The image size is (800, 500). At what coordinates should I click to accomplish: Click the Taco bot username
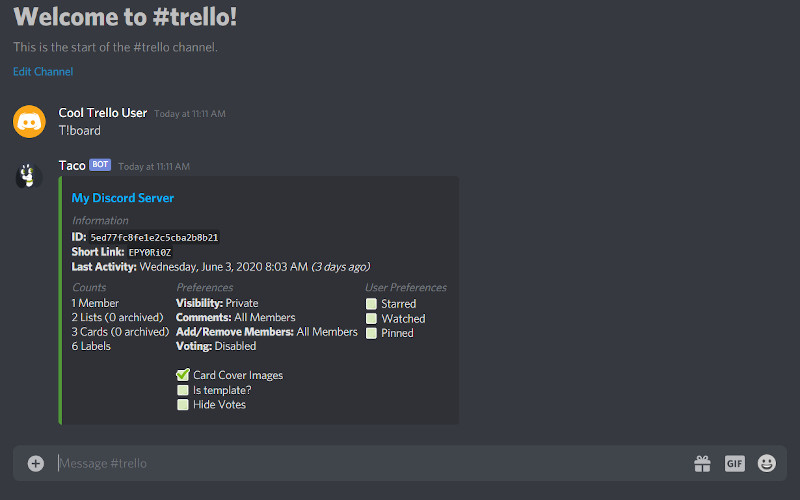tap(72, 165)
